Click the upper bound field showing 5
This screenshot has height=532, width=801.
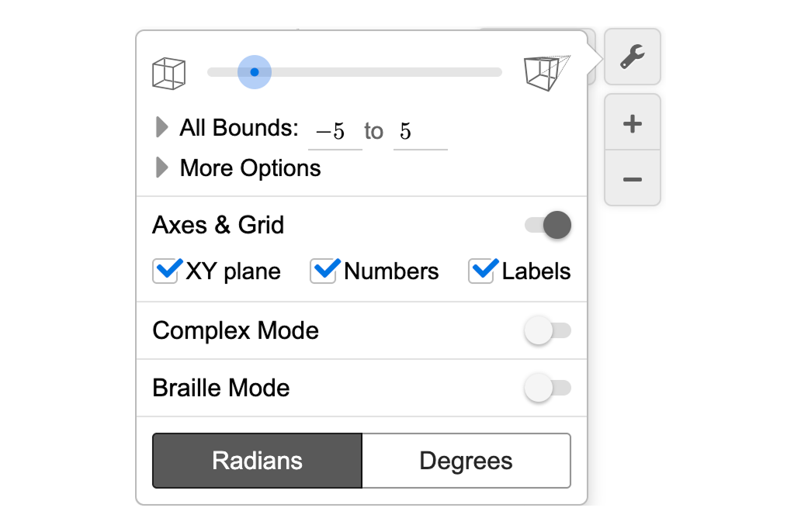tap(420, 130)
